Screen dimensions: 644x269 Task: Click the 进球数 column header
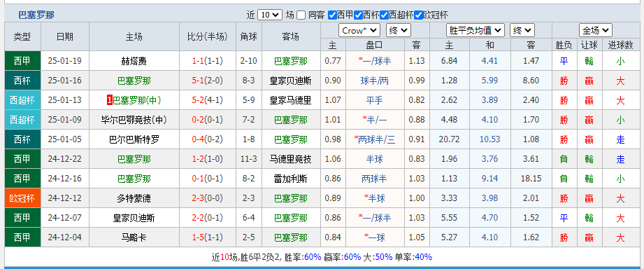(x=620, y=45)
